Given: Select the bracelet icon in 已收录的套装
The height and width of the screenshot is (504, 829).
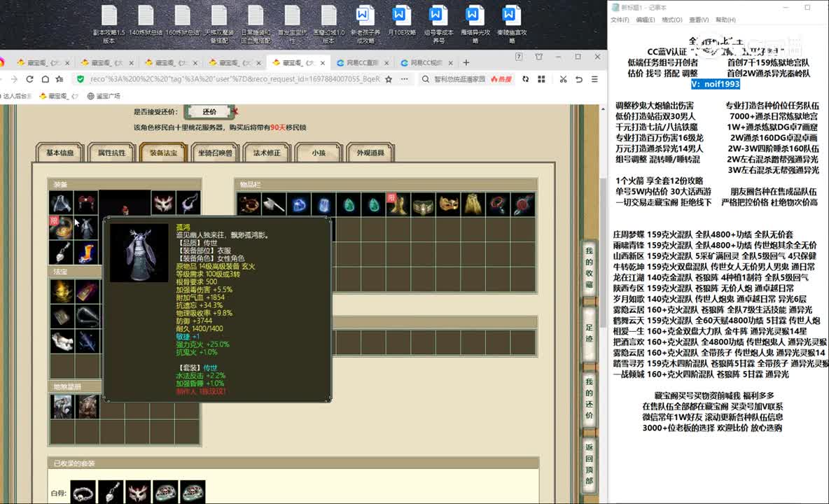Looking at the screenshot, I should tap(83, 492).
